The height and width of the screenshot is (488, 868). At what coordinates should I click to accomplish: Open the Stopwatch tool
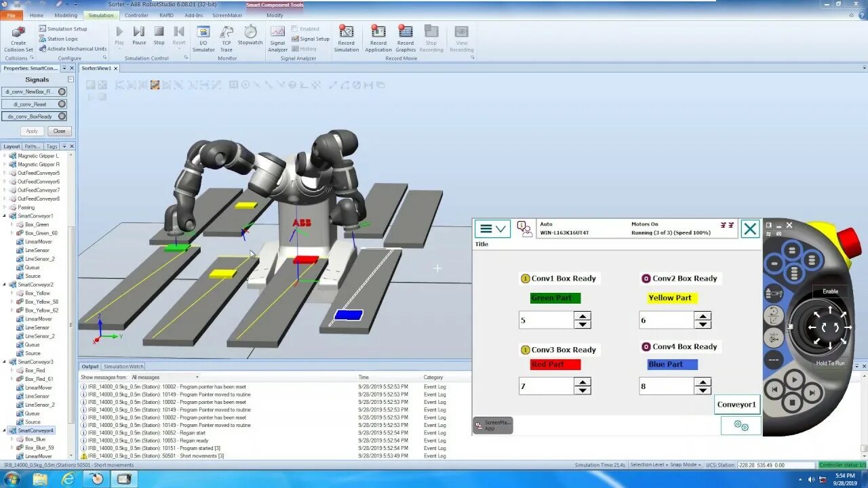[x=250, y=36]
